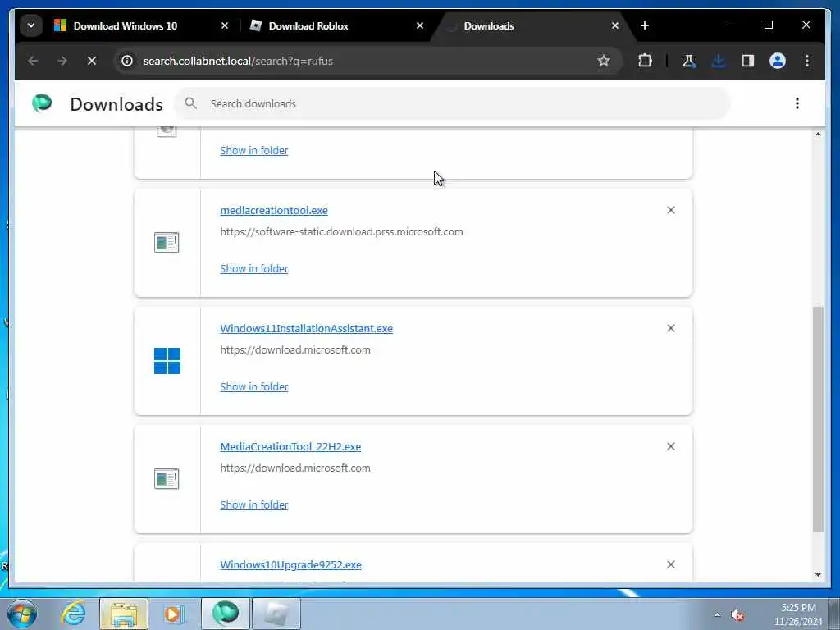The height and width of the screenshot is (630, 840).
Task: Click the download.microsoft.com URL under MediaCreationTool_22H2.exe
Action: pos(295,468)
